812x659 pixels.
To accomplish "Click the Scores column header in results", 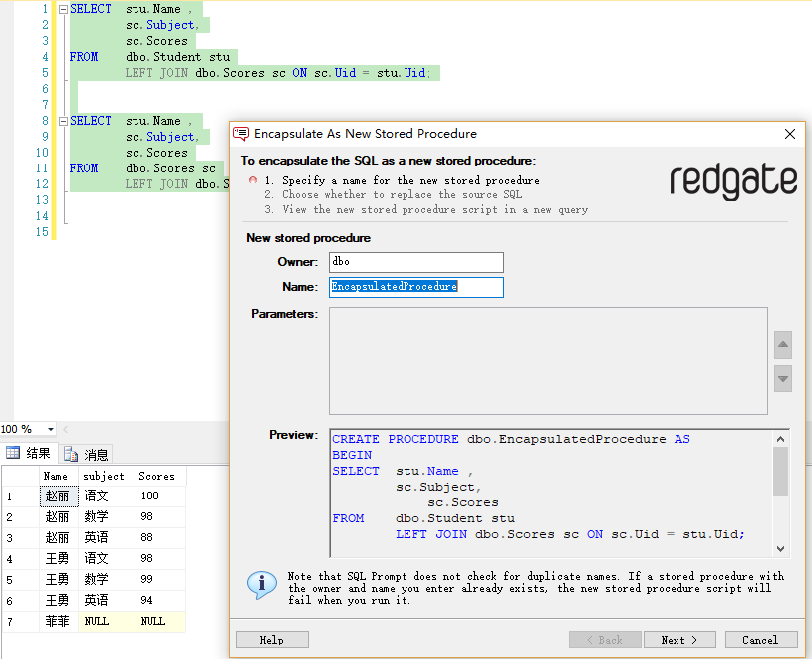I will click(160, 476).
